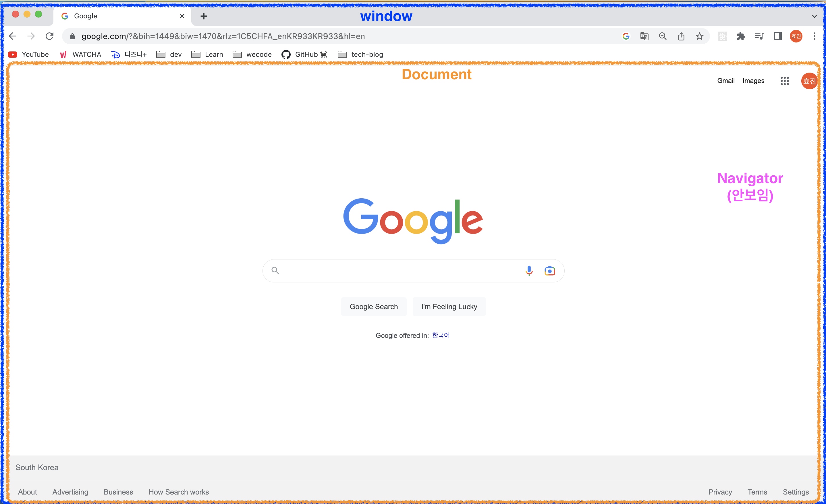This screenshot has height=504, width=826.
Task: Click Translate this page icon
Action: click(x=644, y=36)
